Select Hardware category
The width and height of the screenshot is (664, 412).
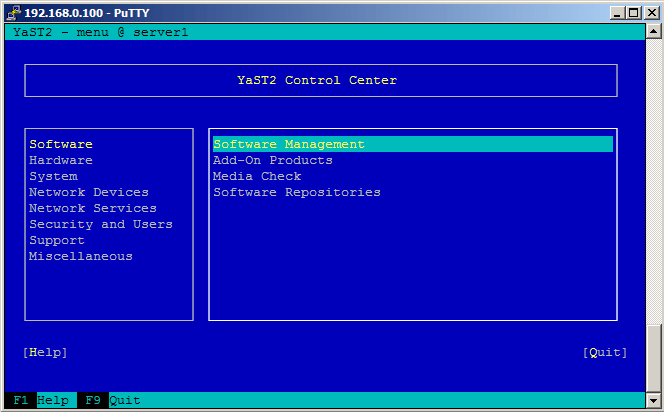point(60,160)
